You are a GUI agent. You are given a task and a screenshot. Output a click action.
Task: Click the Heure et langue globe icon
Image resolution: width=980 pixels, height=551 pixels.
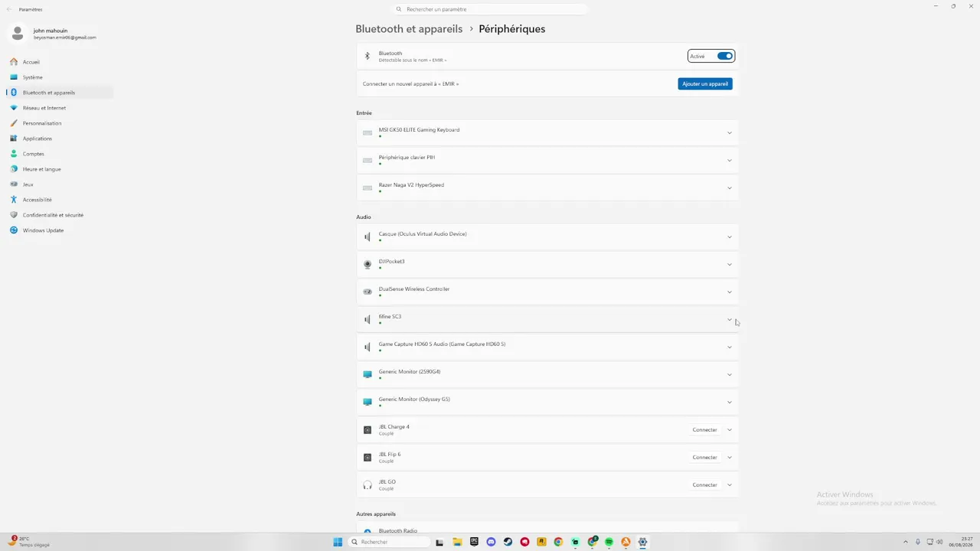click(14, 169)
